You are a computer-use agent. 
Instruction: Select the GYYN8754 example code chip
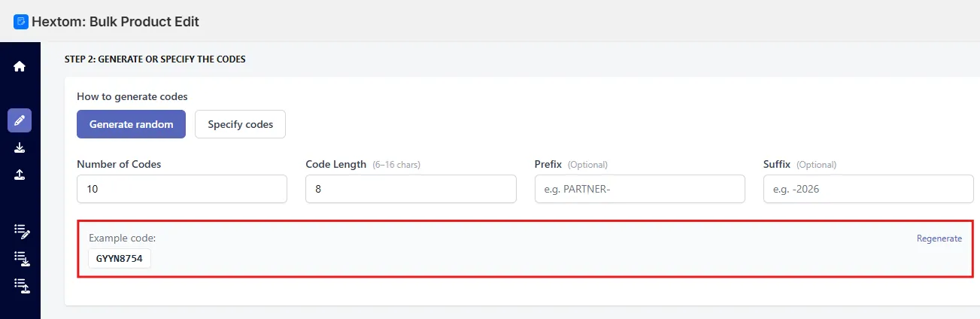(x=120, y=259)
